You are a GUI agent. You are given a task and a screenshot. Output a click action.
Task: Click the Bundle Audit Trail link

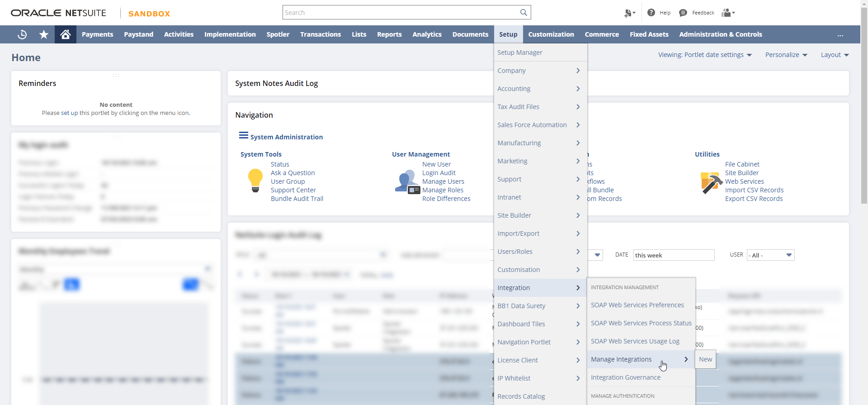[x=297, y=199]
